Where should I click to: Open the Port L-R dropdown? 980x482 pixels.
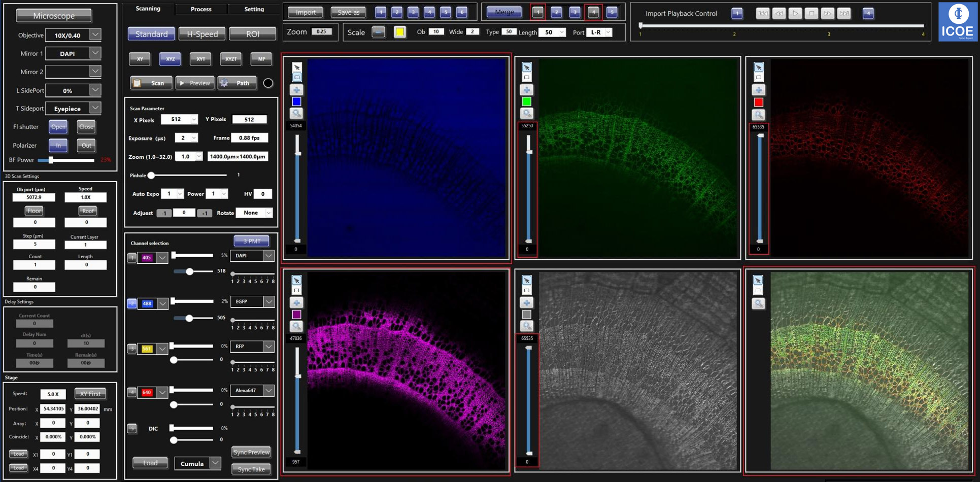point(608,32)
